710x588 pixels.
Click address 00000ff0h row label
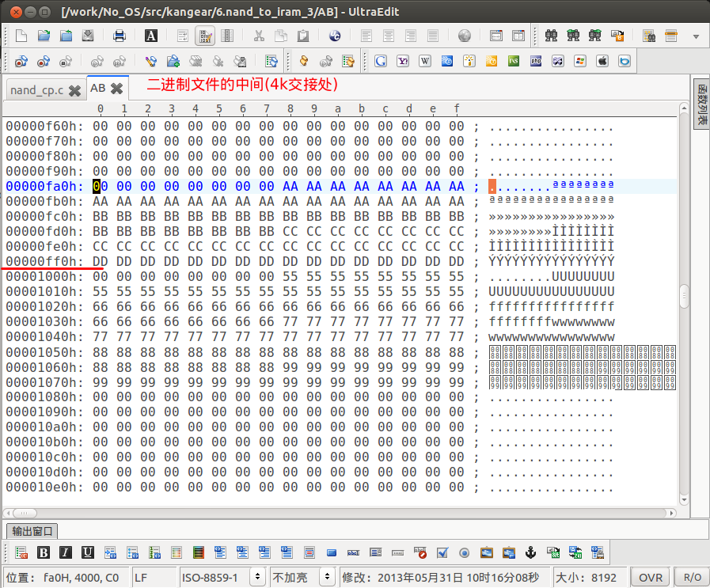pos(44,262)
